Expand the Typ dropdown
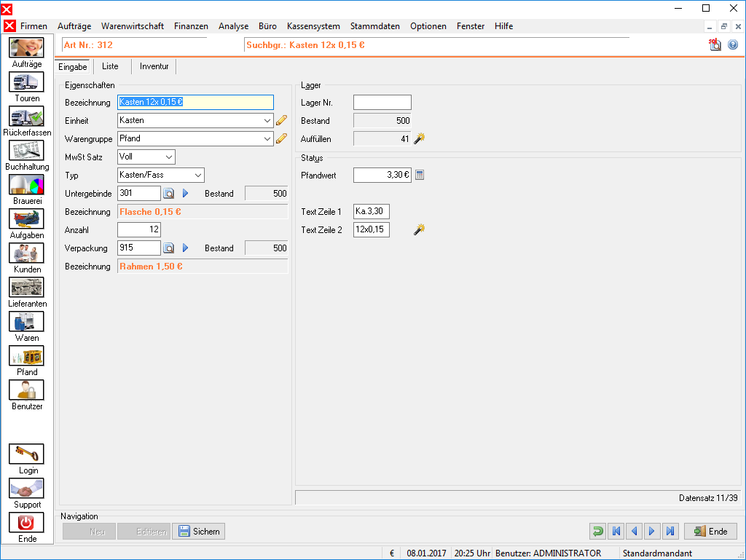This screenshot has width=746, height=560. (198, 176)
